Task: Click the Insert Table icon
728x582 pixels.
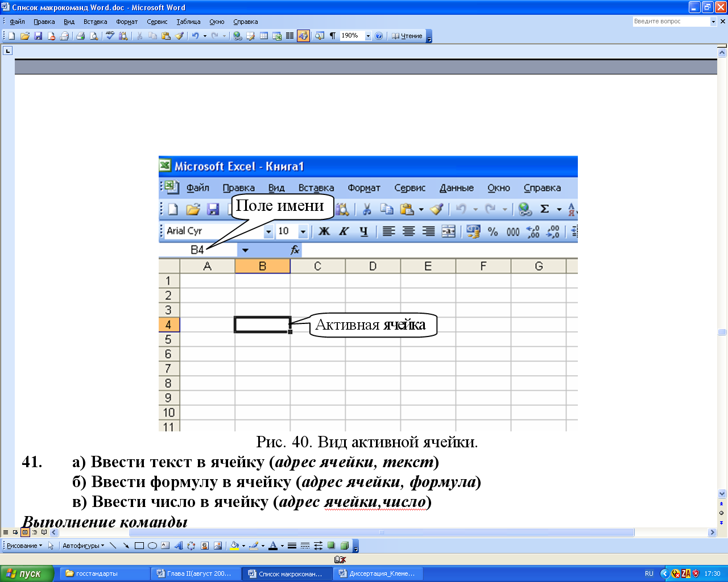Action: (264, 36)
